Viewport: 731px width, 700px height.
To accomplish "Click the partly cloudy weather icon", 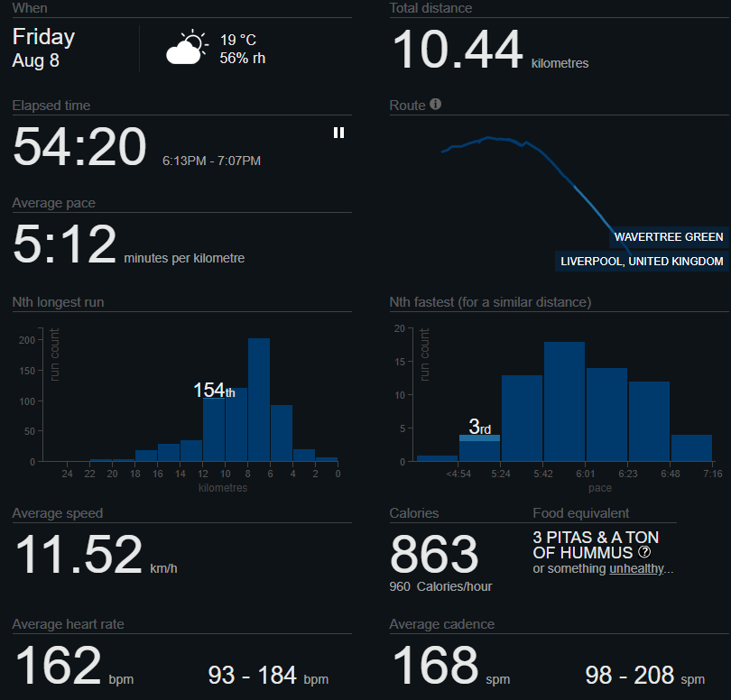I will tap(187, 48).
